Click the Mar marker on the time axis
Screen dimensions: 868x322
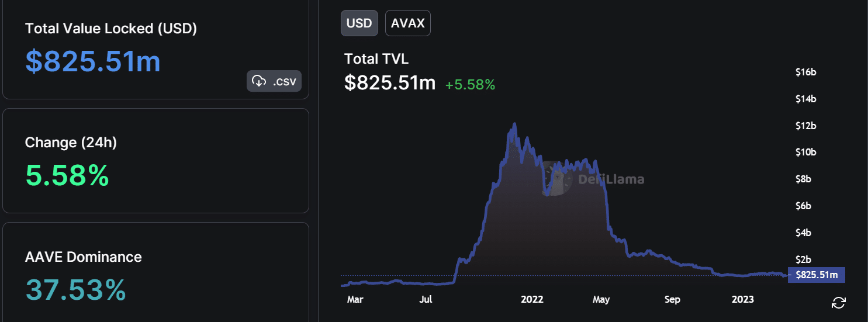pyautogui.click(x=355, y=300)
